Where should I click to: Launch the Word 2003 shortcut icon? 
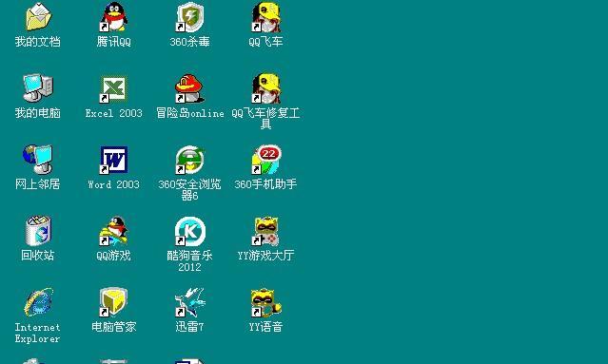[x=113, y=160]
